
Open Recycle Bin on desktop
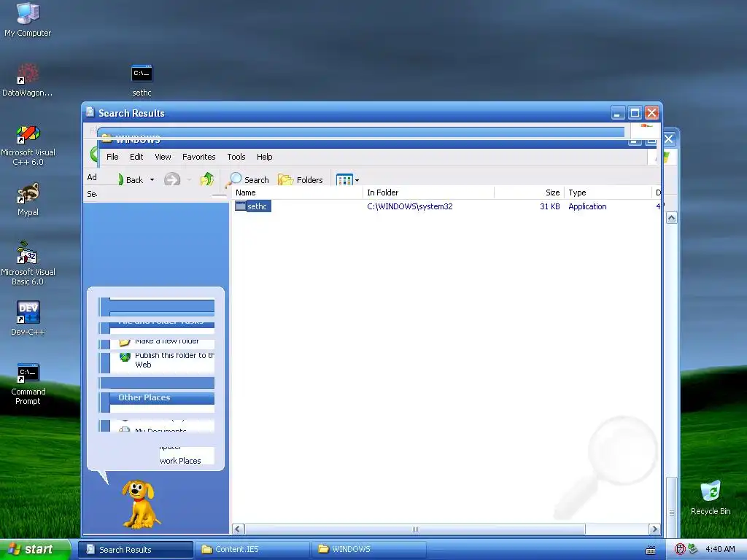tap(711, 497)
